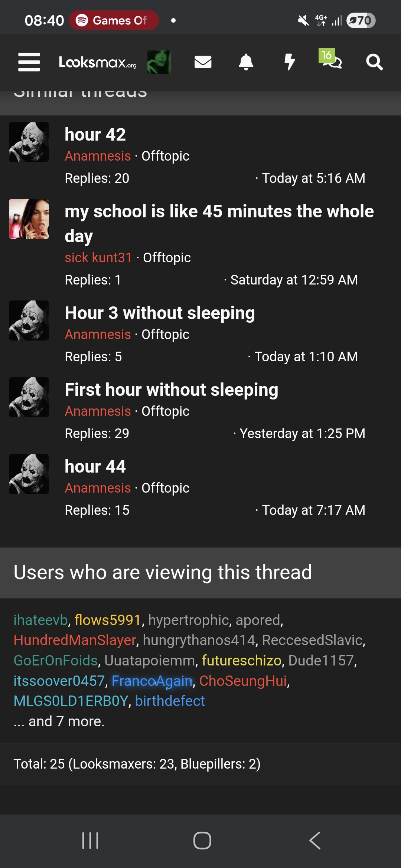View FrancoAgain's profile
The height and width of the screenshot is (868, 401).
pos(152,681)
